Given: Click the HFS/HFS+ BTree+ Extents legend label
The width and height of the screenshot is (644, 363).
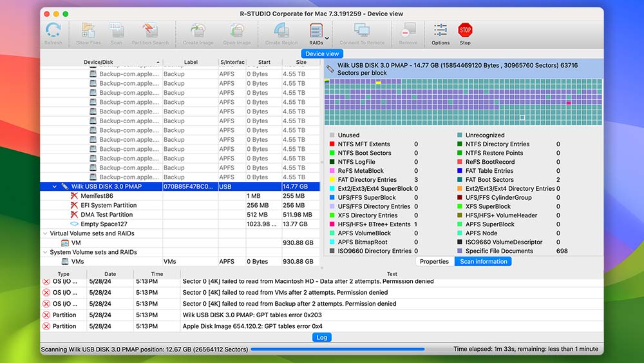Looking at the screenshot, I should 374,224.
